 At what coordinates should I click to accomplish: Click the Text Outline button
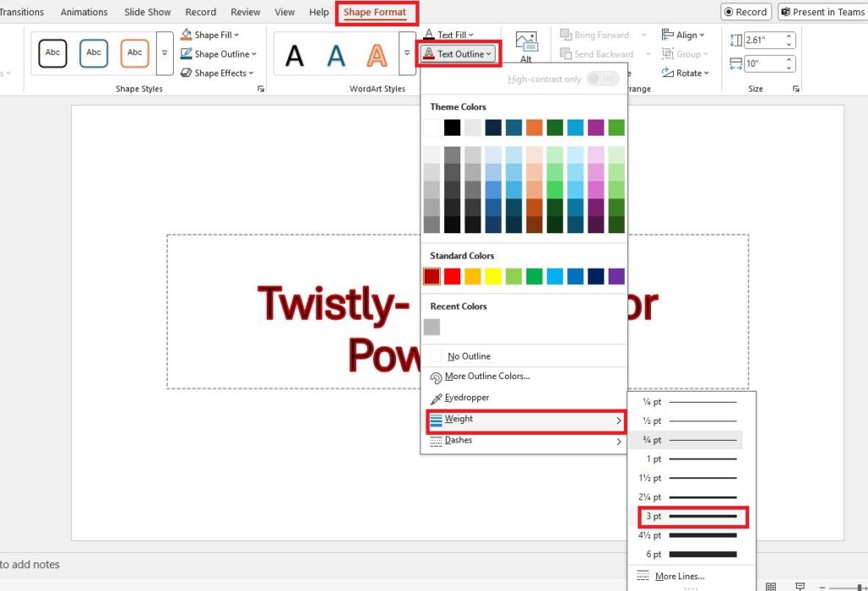[457, 53]
